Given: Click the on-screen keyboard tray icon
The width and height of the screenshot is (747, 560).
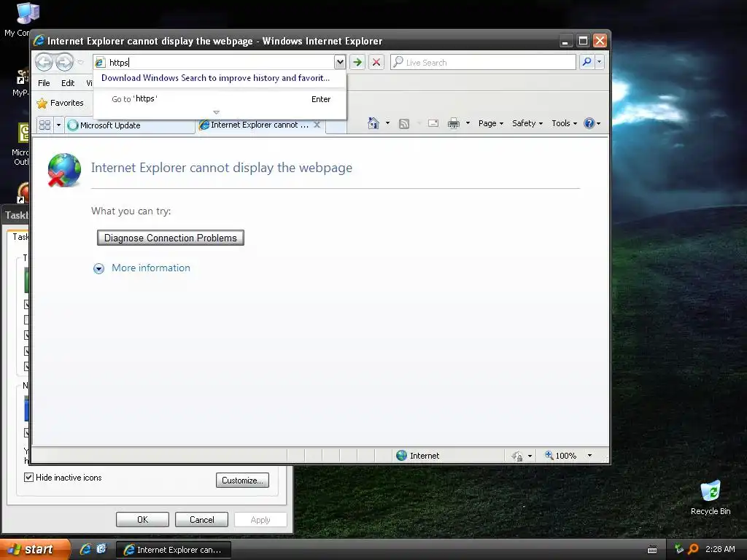Looking at the screenshot, I should coord(652,550).
